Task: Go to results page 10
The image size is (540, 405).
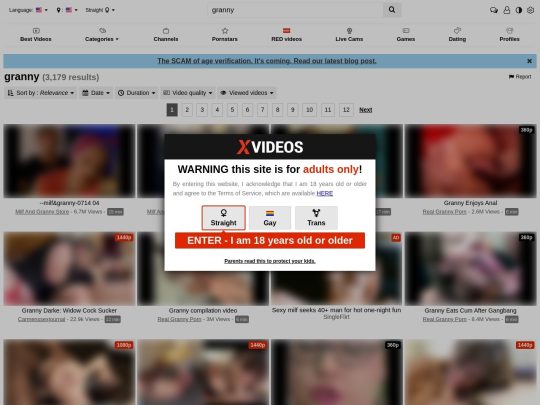Action: (x=309, y=110)
